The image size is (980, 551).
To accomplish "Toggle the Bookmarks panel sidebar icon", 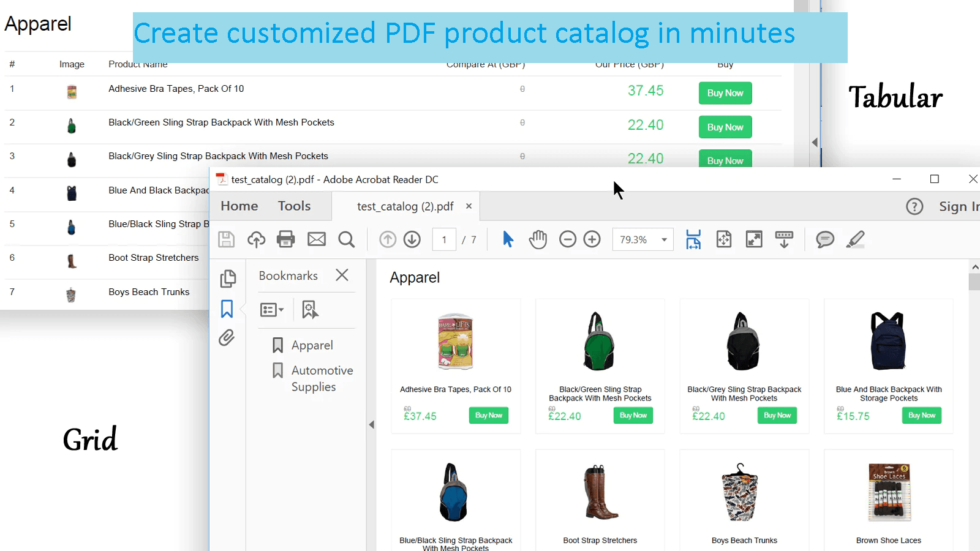I will [227, 309].
